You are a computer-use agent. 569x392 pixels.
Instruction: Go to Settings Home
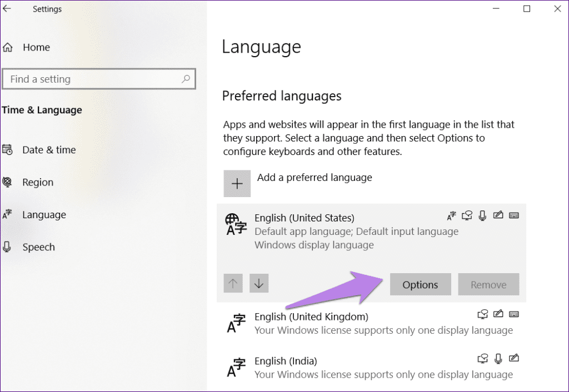coord(36,48)
